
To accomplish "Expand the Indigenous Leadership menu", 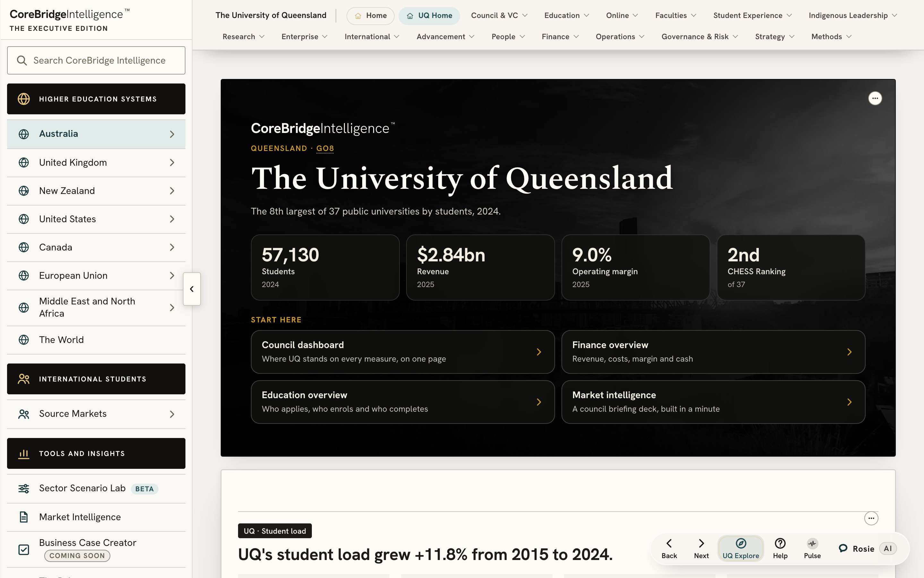I will pyautogui.click(x=853, y=16).
